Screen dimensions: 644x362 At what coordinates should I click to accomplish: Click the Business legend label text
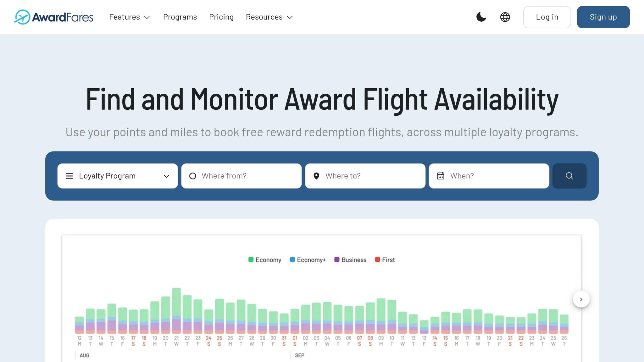point(354,260)
